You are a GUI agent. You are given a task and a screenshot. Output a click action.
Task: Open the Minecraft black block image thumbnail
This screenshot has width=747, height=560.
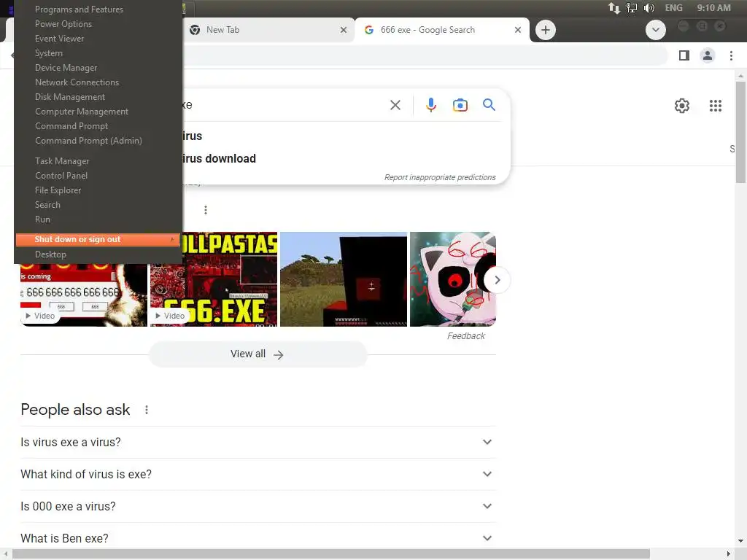(344, 279)
